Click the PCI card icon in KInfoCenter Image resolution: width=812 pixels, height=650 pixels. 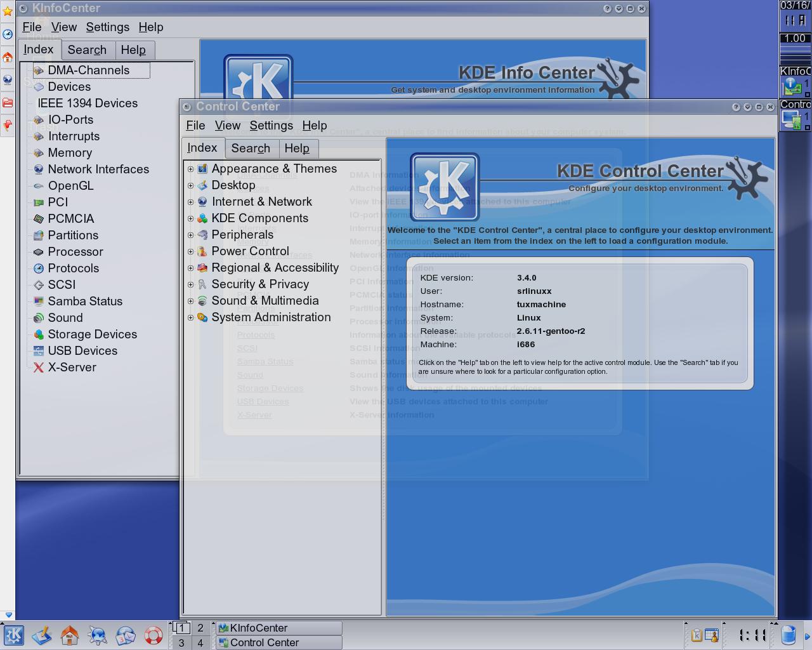39,202
